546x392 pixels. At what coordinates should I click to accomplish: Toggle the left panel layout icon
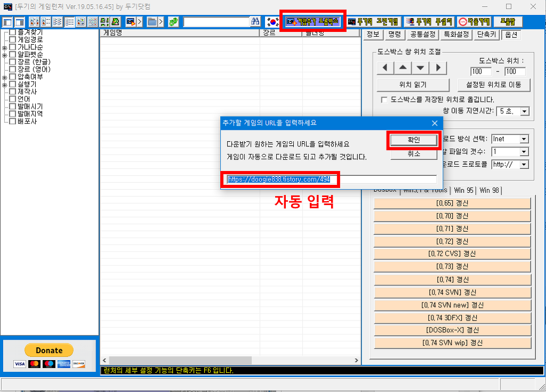tap(7, 22)
